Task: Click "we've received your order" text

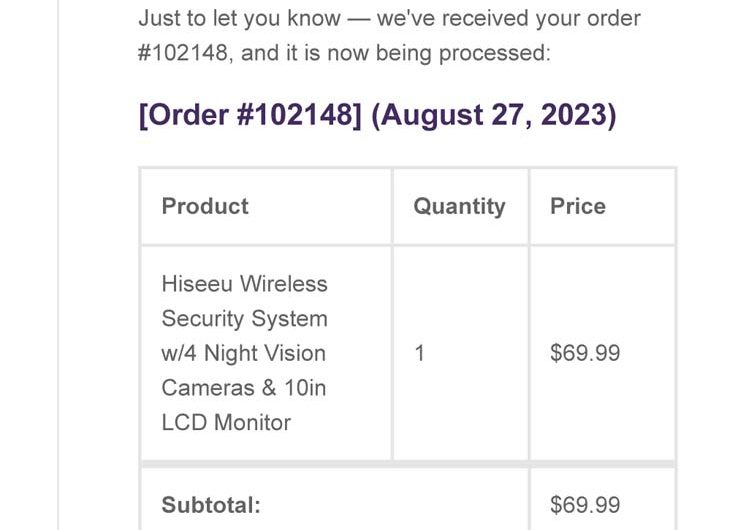Action: (509, 18)
